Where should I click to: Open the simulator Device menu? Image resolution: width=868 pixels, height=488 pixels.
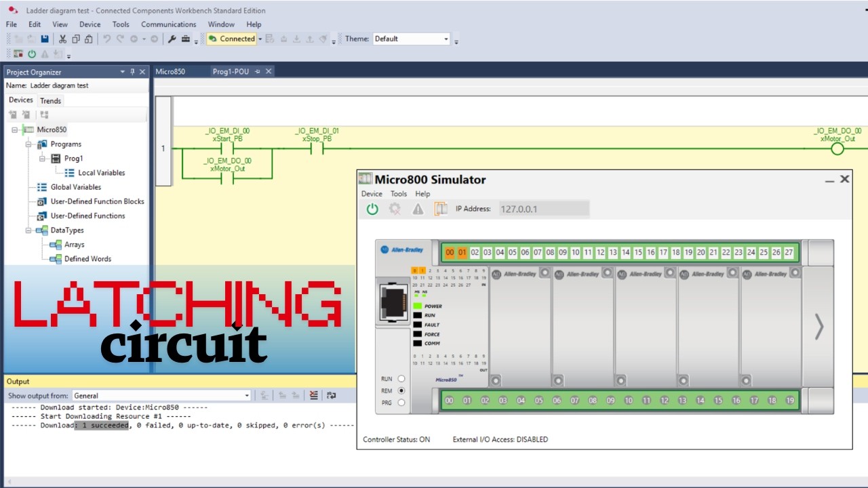(372, 194)
